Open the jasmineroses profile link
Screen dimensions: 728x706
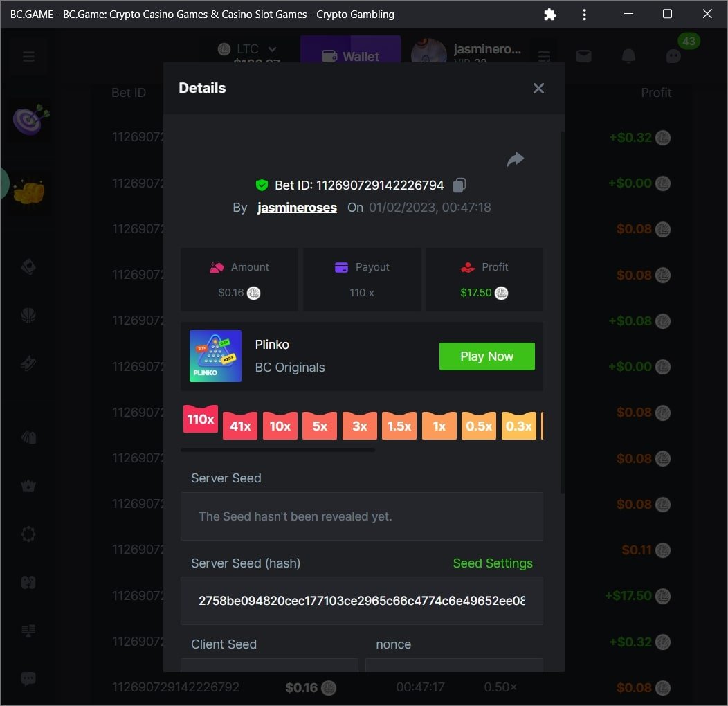(x=297, y=208)
